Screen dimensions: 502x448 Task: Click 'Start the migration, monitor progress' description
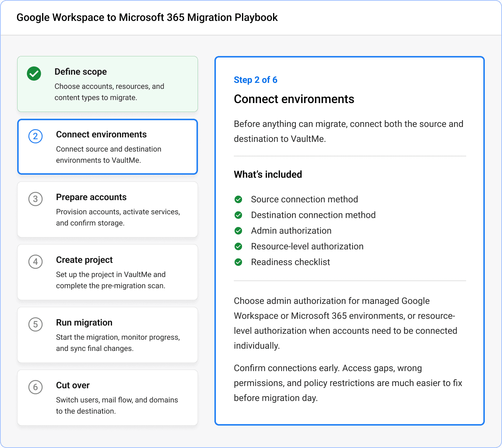[118, 343]
